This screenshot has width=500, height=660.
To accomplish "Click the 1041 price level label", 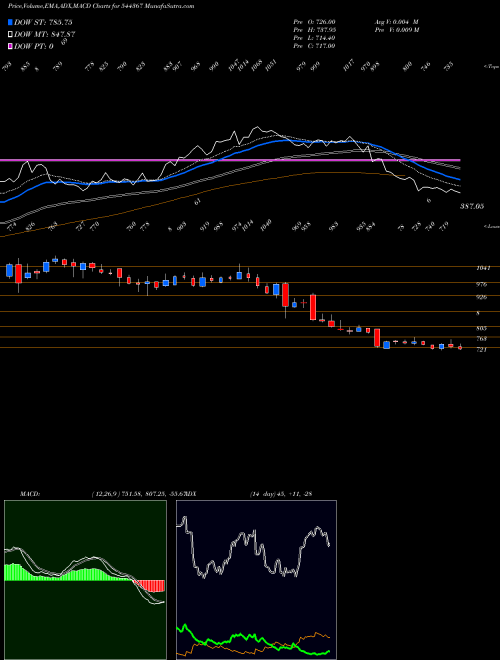I will click(x=482, y=268).
